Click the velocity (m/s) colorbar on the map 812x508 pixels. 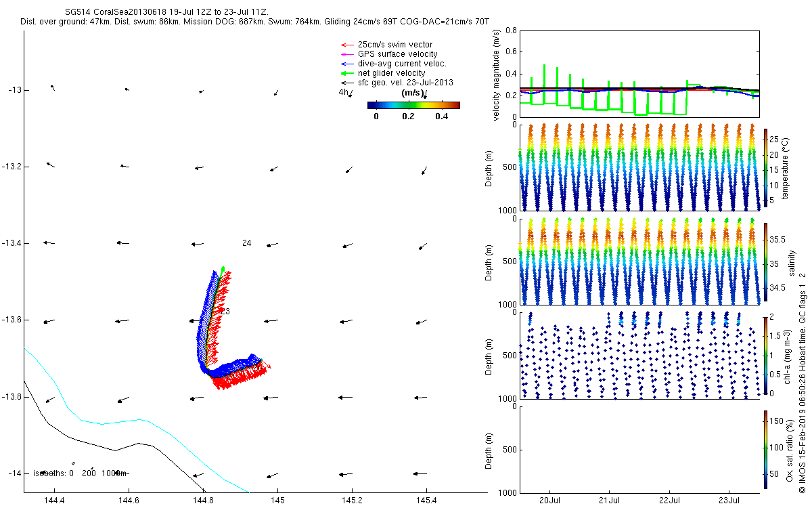click(413, 105)
